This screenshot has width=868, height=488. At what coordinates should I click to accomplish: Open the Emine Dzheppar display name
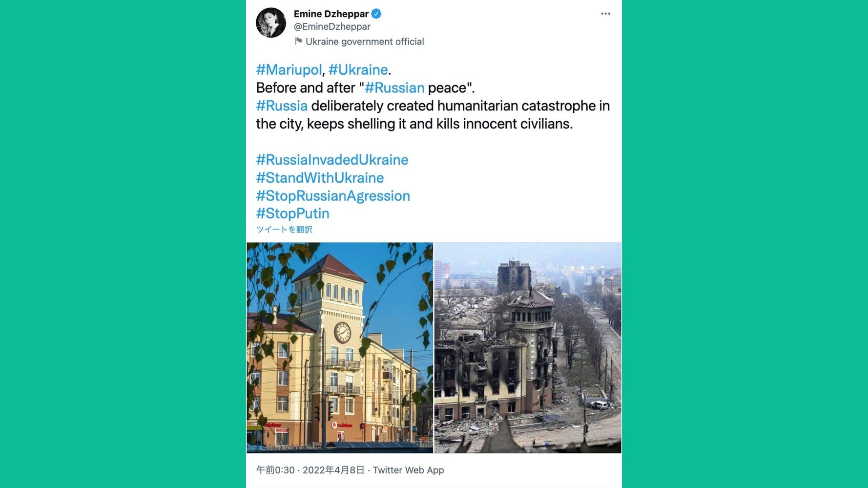[x=331, y=14]
